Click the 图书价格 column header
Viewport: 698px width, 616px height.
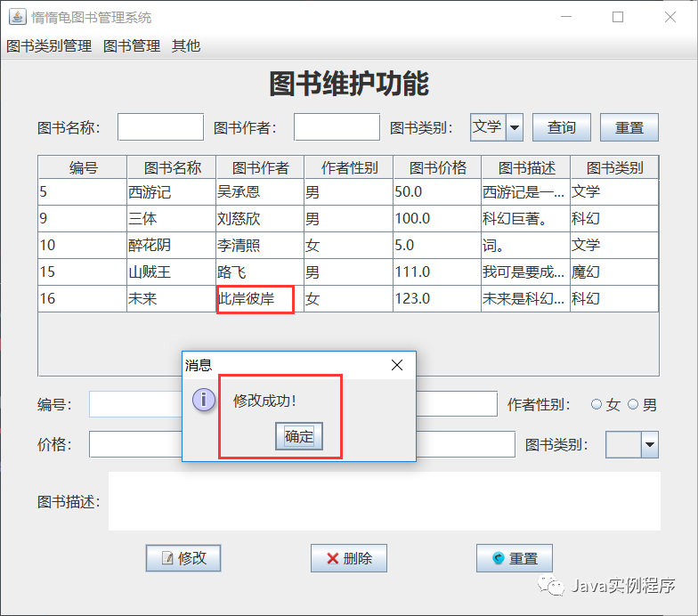(x=437, y=167)
